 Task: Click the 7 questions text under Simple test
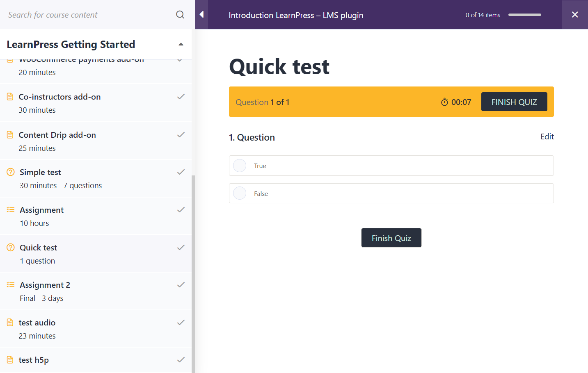point(82,185)
